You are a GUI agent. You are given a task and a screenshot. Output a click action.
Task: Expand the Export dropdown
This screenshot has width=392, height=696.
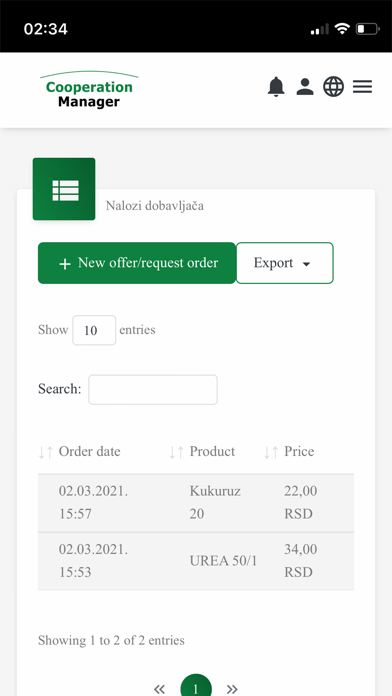[285, 263]
